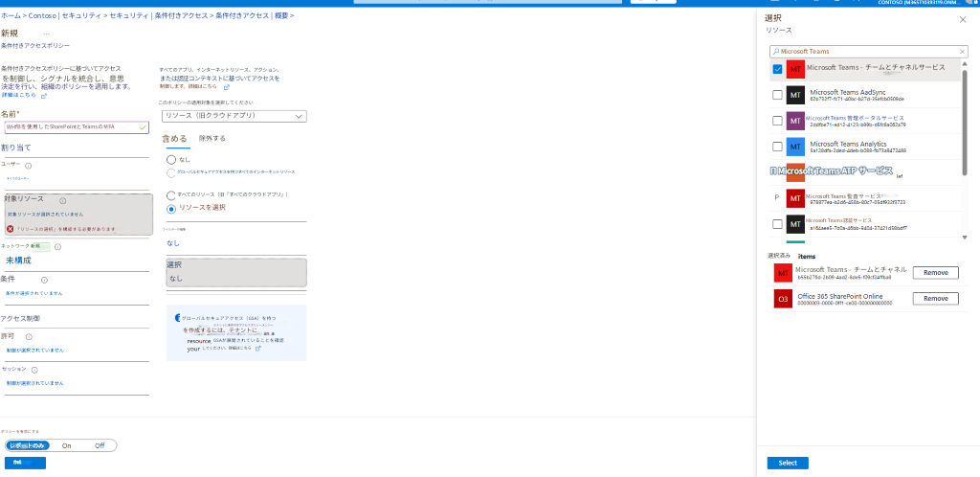Open the info icon next to 許可
Screen dimensions: 980x477
pyautogui.click(x=29, y=337)
